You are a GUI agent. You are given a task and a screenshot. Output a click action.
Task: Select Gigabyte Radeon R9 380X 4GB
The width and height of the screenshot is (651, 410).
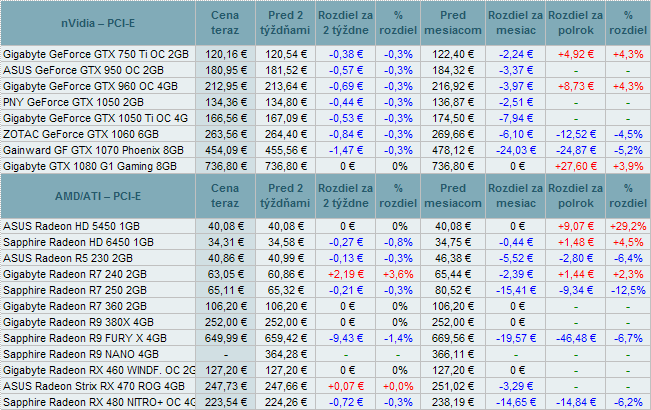78,322
